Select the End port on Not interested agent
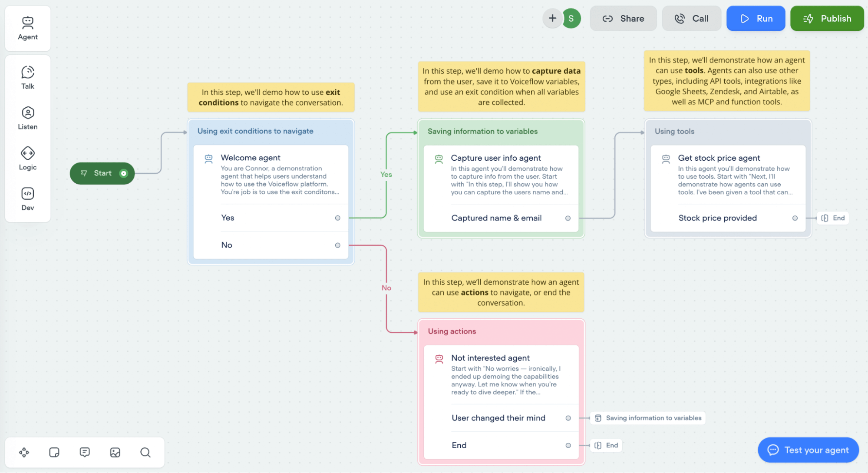Image resolution: width=868 pixels, height=473 pixels. (x=568, y=445)
